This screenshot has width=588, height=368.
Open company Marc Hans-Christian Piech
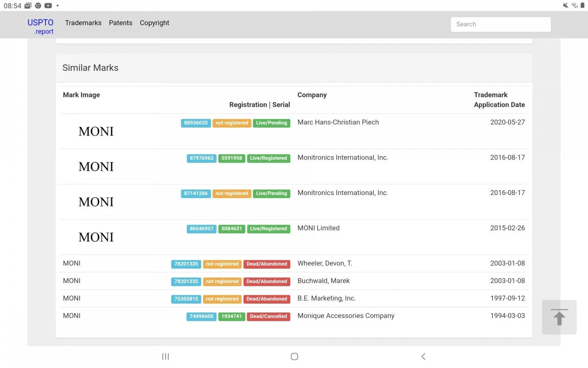pyautogui.click(x=338, y=122)
